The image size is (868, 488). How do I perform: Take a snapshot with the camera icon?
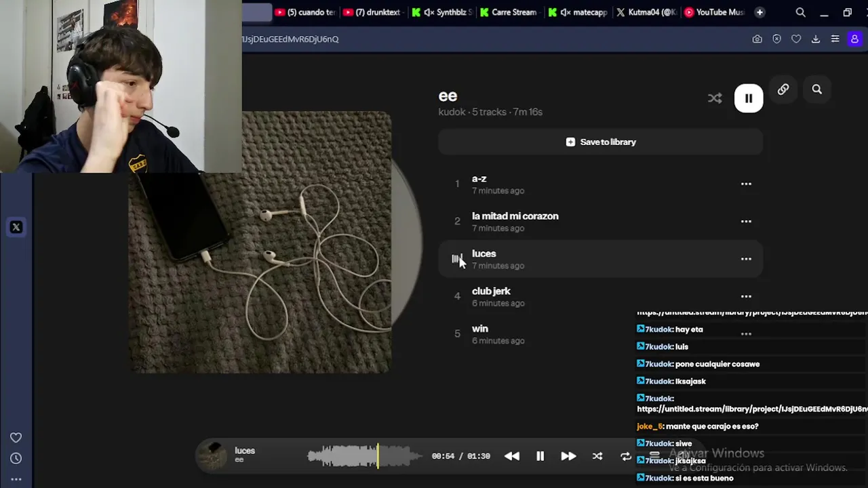click(757, 39)
